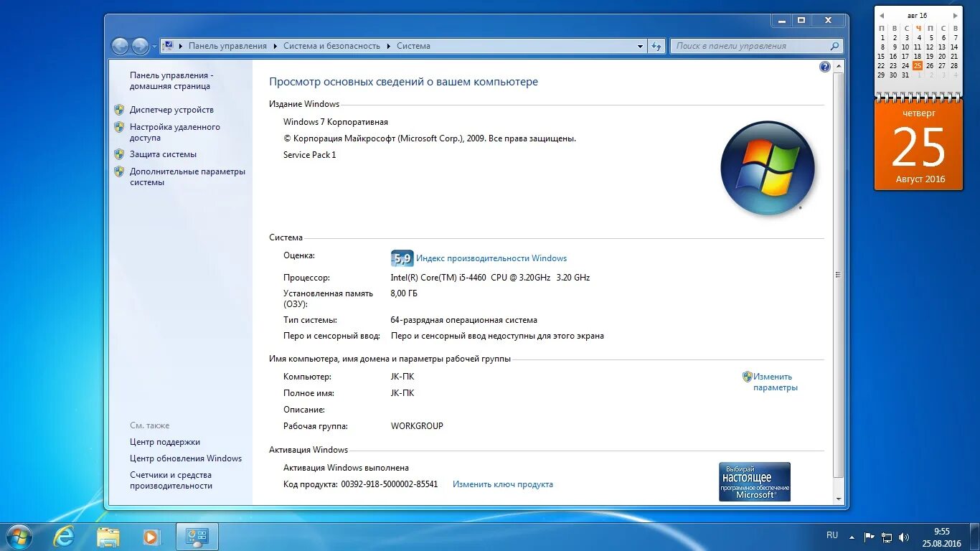Click 'Windows 7 Корпоративная' edition text
The height and width of the screenshot is (551, 980).
tap(336, 122)
